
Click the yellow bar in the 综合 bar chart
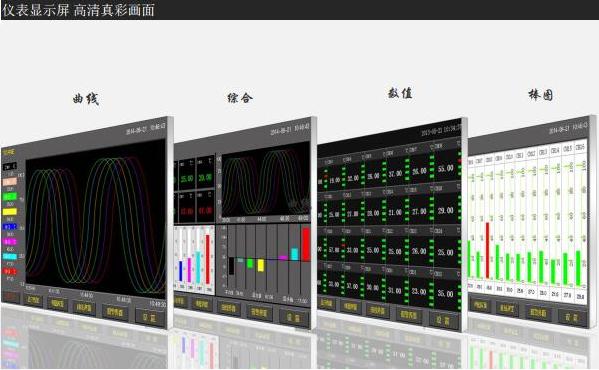coord(261,265)
